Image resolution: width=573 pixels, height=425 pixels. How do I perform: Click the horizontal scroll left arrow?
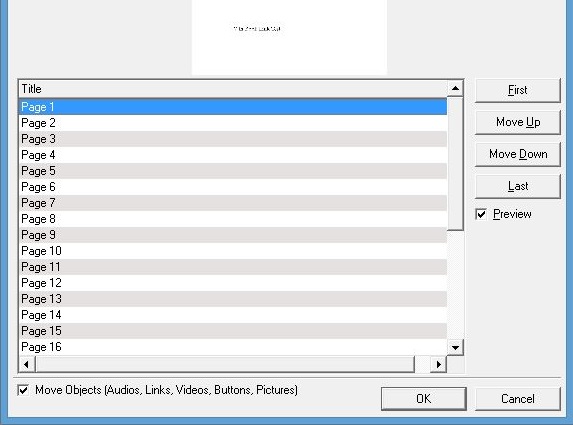[26, 364]
